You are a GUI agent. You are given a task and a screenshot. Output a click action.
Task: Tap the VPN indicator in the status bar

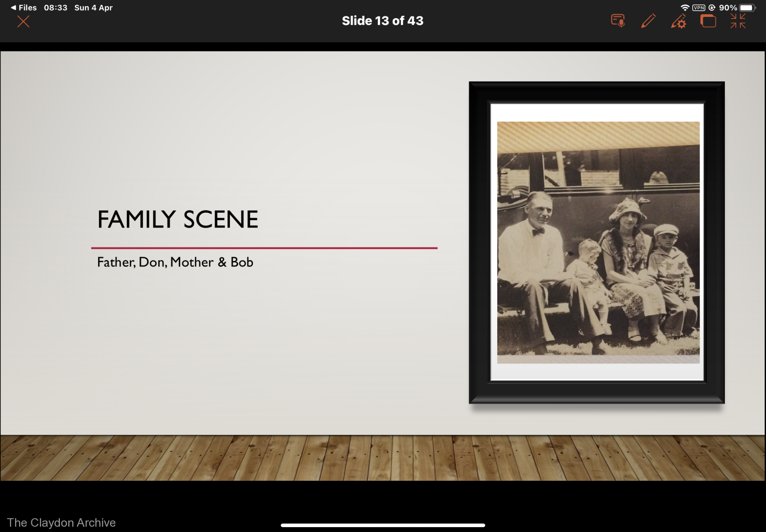point(699,8)
